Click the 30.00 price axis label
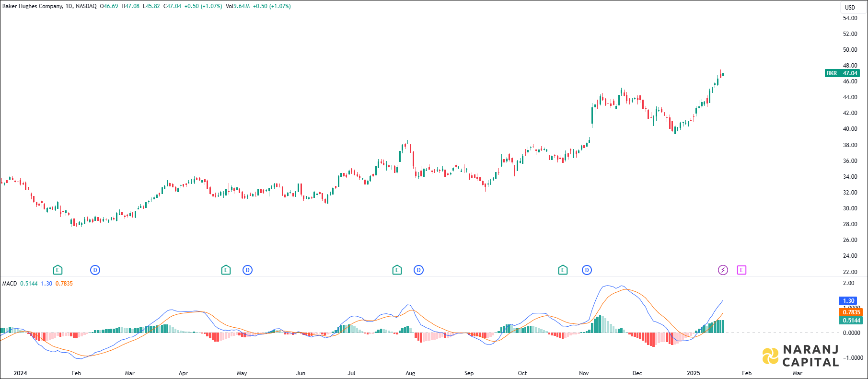Viewport: 868px width, 379px height. (x=850, y=208)
